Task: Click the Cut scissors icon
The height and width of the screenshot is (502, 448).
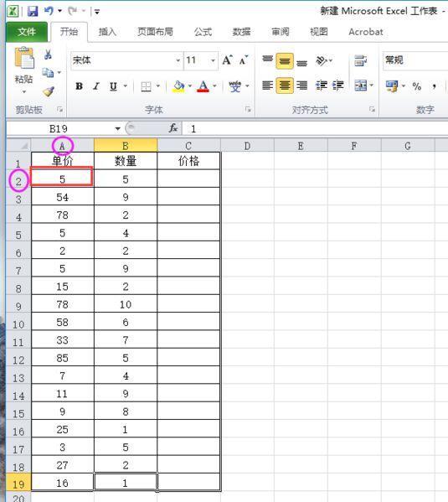Action: coord(48,54)
